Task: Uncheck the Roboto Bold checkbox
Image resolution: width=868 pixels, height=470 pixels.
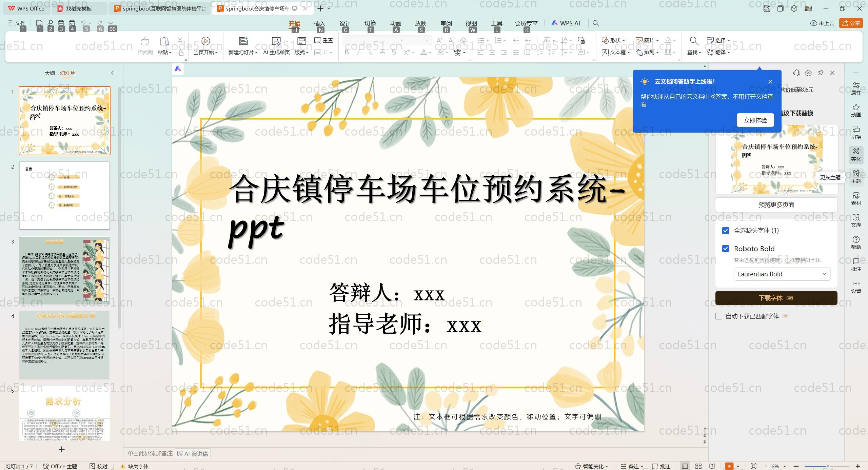Action: [x=726, y=249]
